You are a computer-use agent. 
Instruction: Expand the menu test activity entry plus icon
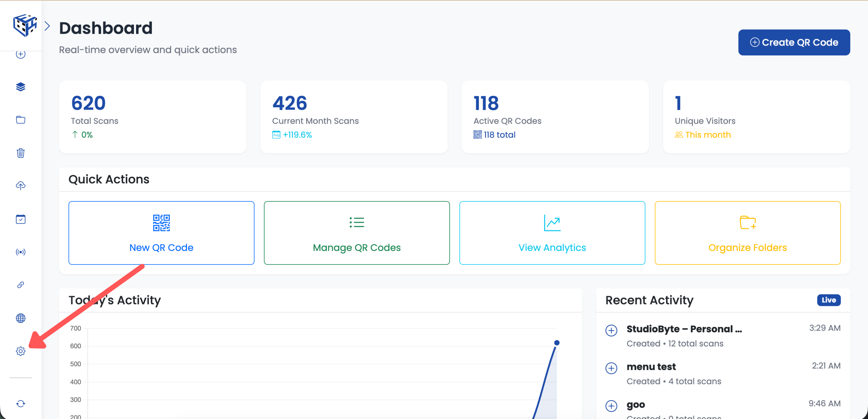click(611, 368)
